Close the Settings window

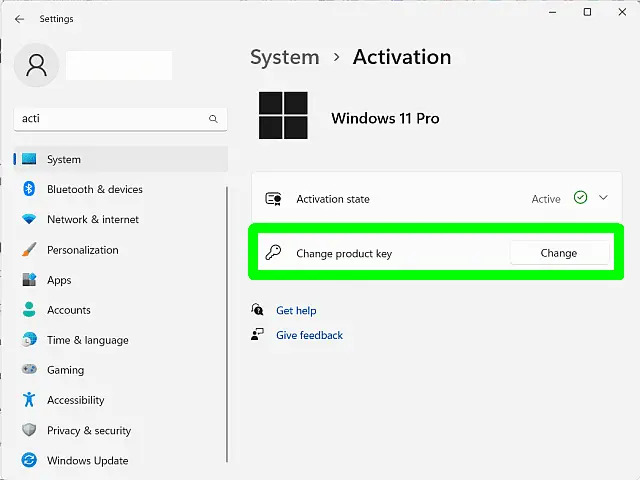pos(622,12)
